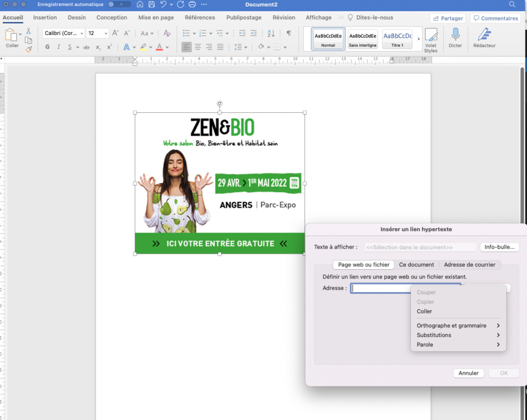The height and width of the screenshot is (420, 527).
Task: Toggle italic formatting with the I button
Action: coord(59,47)
